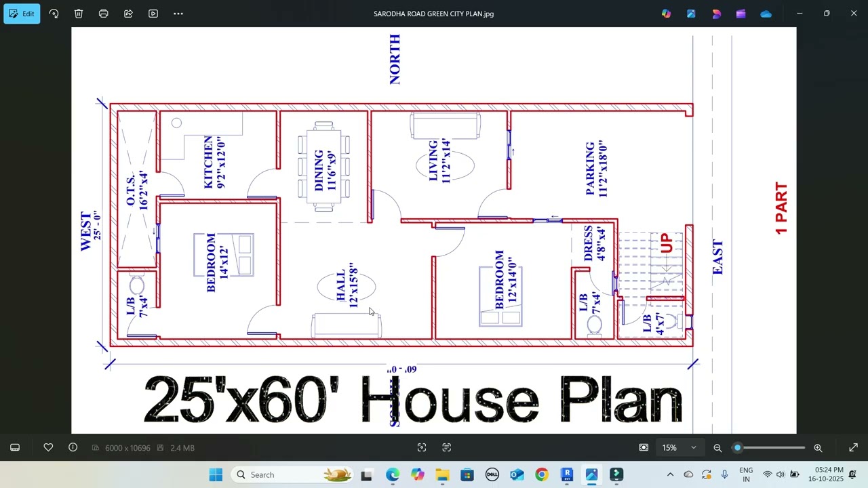Click the scan text (OCR) icon
Image resolution: width=868 pixels, height=488 pixels.
(446, 447)
